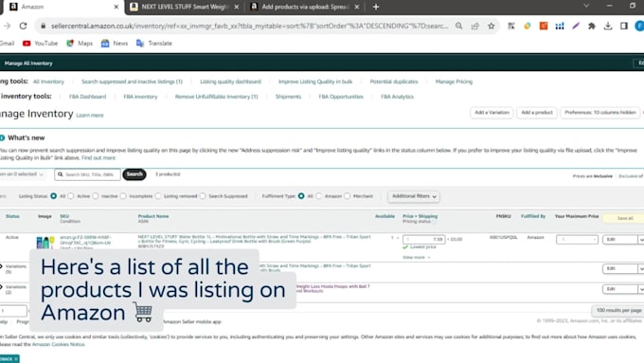Open Edit dropdown arrow for Active water bottle row

641,240
